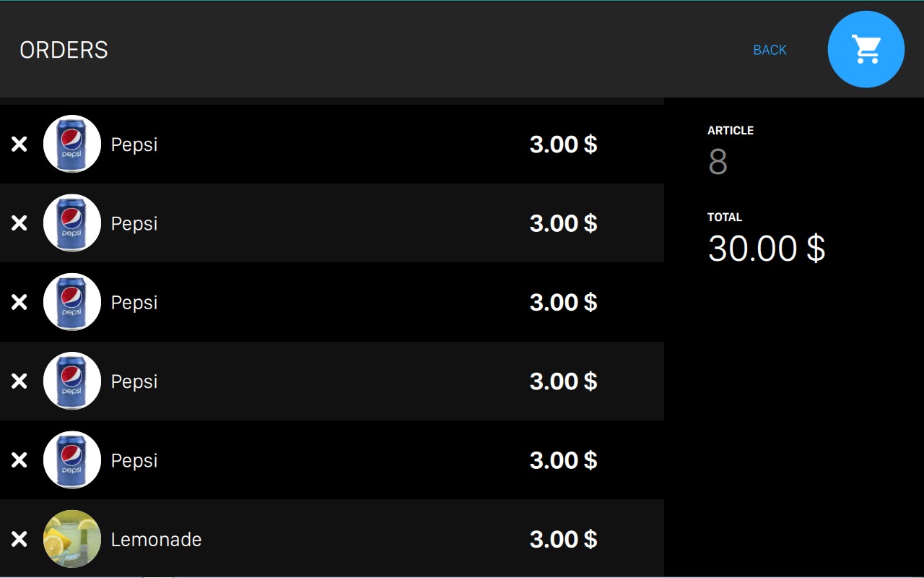Remove the fifth Pepsi entry
Image resolution: width=924 pixels, height=578 pixels.
point(19,460)
